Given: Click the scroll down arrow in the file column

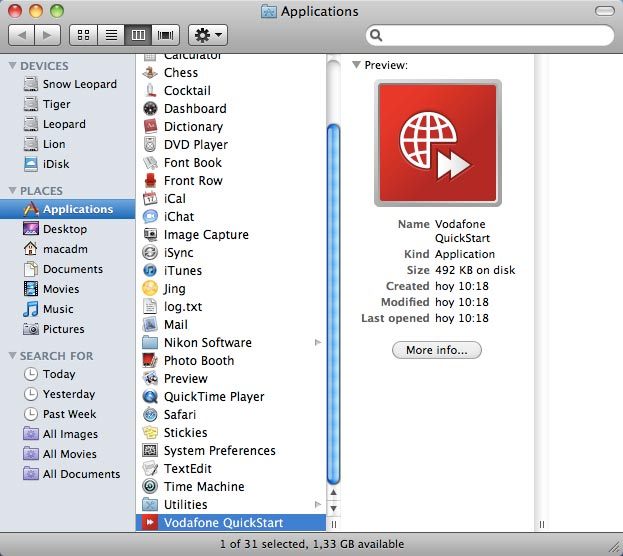Looking at the screenshot, I should click(334, 508).
